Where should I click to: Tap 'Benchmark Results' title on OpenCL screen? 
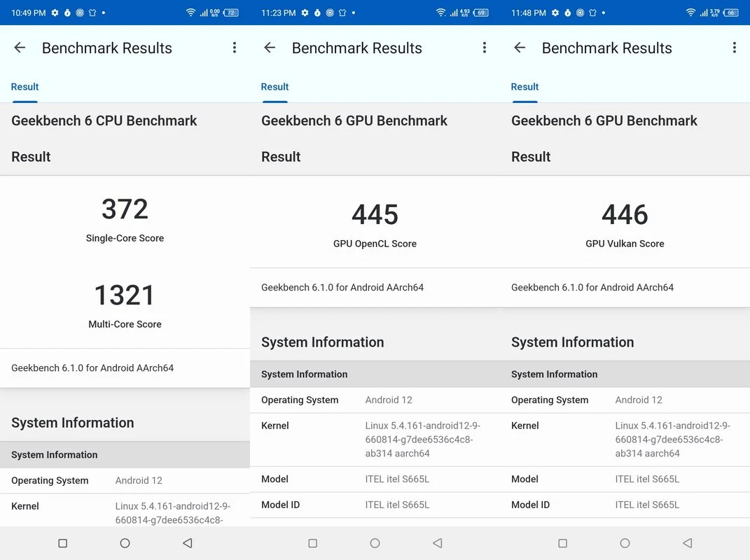click(357, 48)
